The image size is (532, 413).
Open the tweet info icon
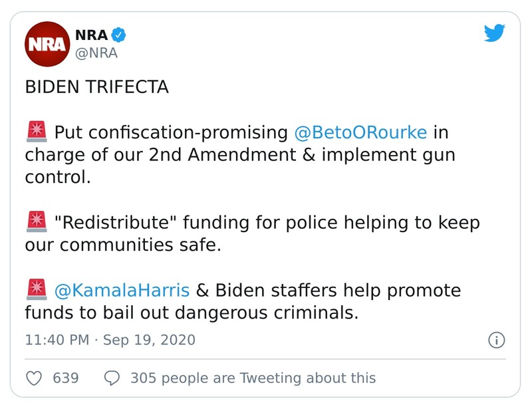pyautogui.click(x=496, y=341)
